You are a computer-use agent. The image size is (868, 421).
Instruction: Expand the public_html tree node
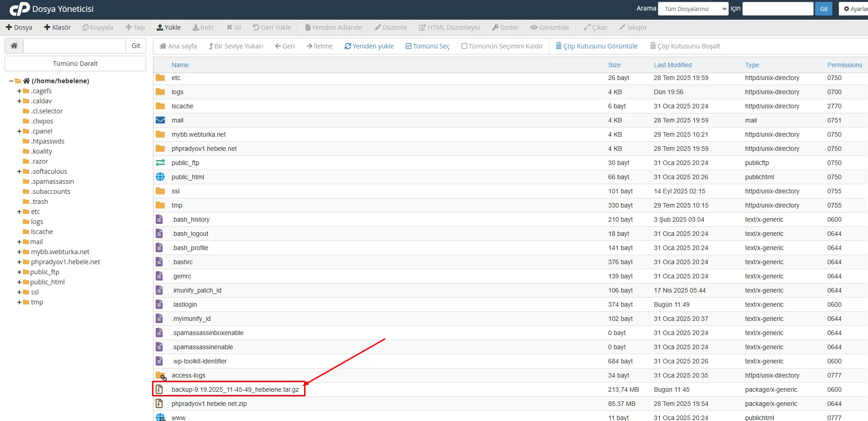click(19, 282)
